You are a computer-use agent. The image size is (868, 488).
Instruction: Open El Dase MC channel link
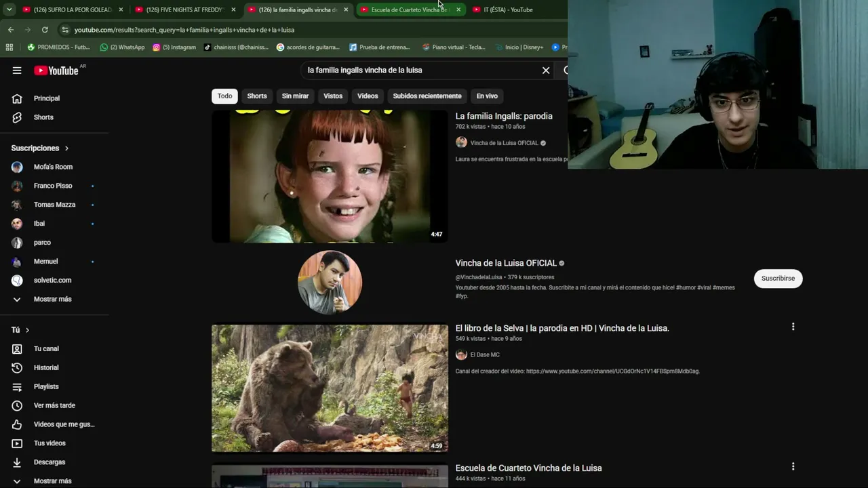485,354
